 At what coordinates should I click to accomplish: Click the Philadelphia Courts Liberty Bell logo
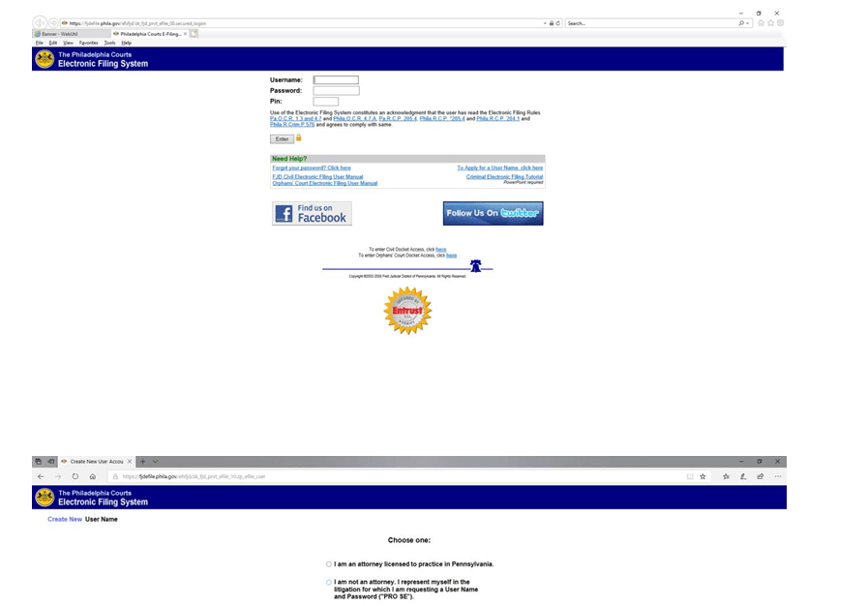44,58
